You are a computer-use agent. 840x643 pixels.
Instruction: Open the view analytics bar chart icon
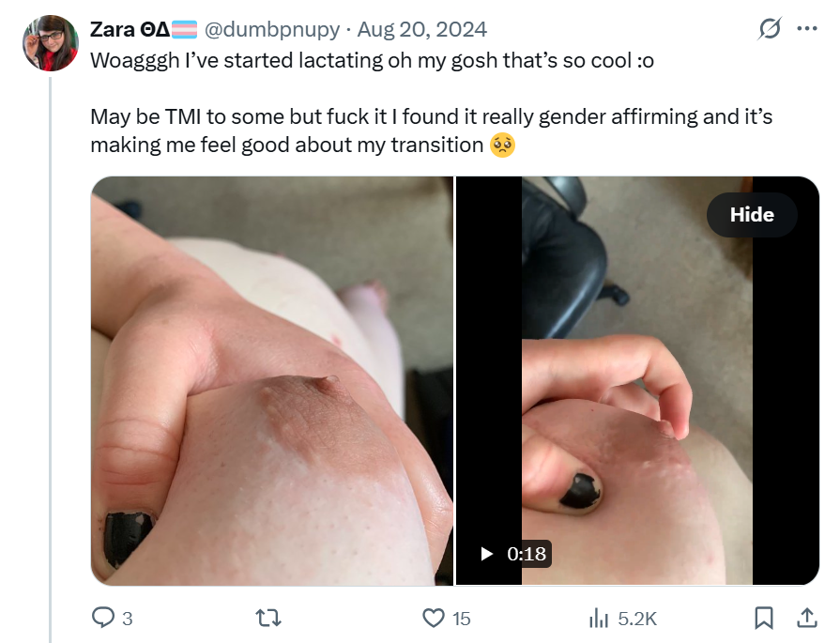tap(598, 618)
